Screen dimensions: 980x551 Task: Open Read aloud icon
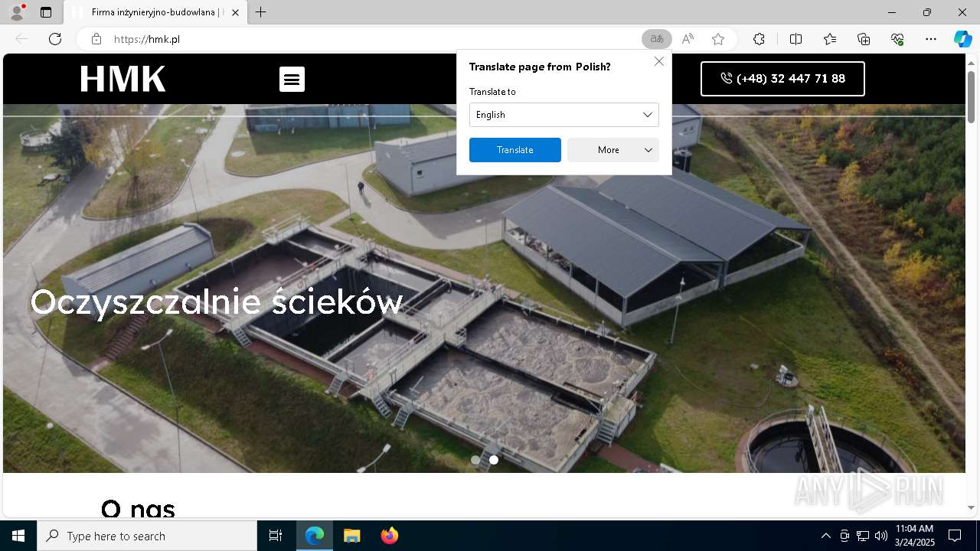pyautogui.click(x=688, y=39)
